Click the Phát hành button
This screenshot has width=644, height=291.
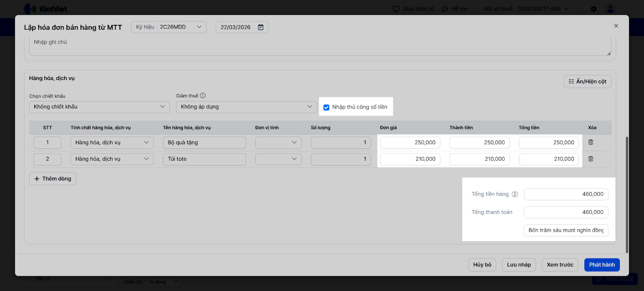[x=602, y=265]
